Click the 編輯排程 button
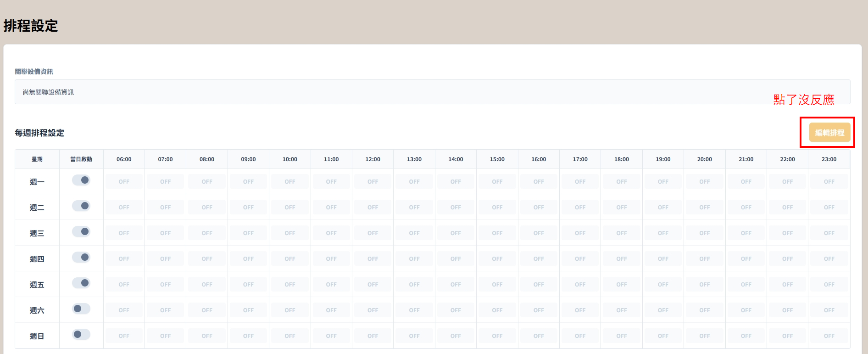868x354 pixels. (829, 133)
